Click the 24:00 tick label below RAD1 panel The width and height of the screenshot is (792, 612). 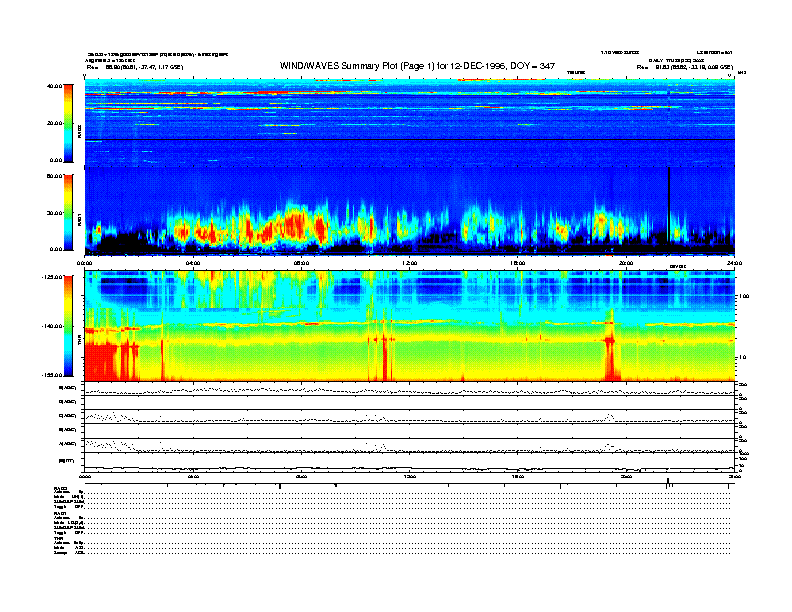coord(733,263)
